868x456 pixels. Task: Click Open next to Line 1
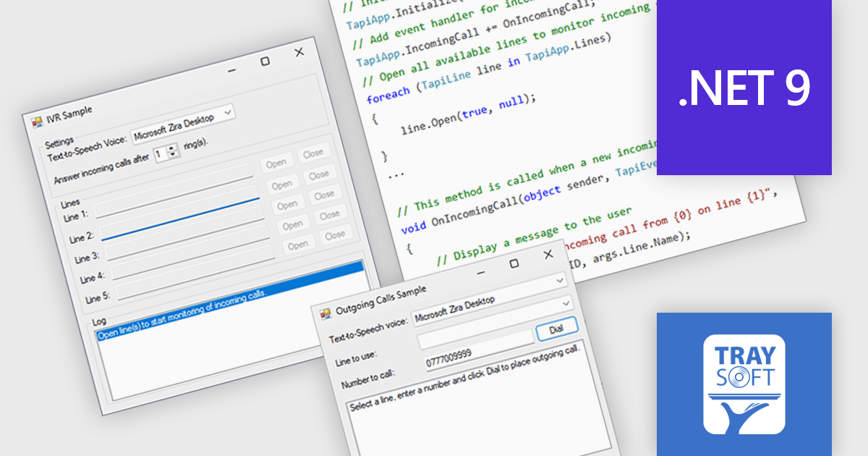[x=278, y=162]
